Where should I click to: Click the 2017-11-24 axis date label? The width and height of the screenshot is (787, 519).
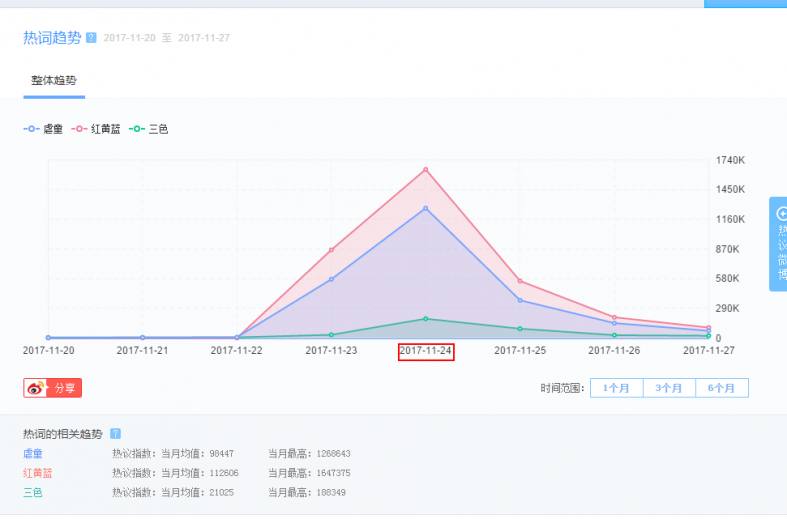(426, 351)
